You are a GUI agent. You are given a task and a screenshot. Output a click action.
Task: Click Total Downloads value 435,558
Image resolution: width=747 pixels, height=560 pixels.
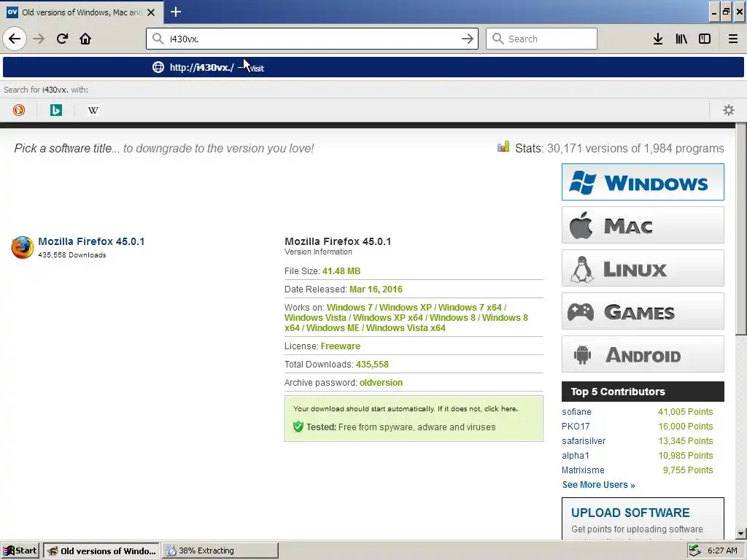372,365
